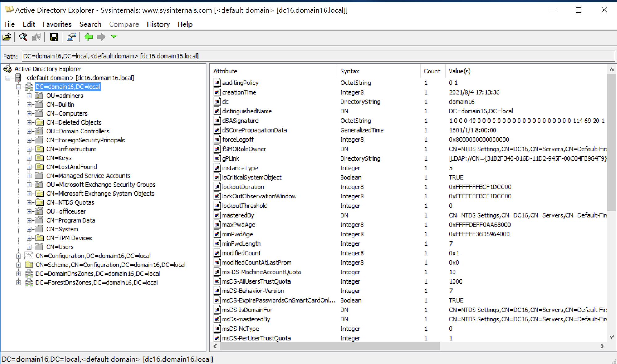The height and width of the screenshot is (364, 617).
Task: Click the grey forward arrow icon
Action: [x=101, y=37]
